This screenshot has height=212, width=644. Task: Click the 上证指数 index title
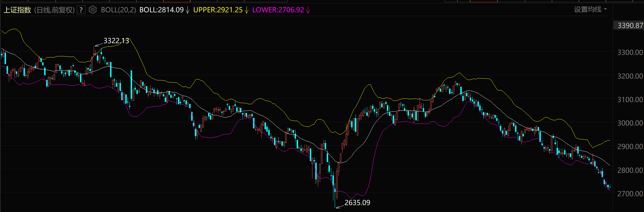coord(17,10)
